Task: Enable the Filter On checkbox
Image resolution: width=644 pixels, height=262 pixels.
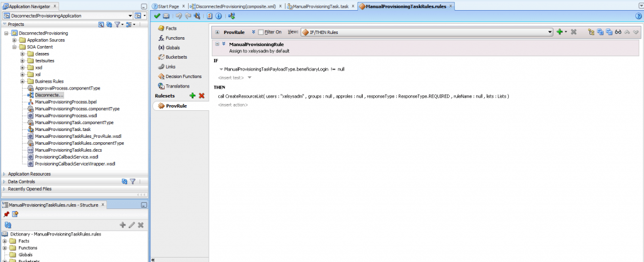Action: click(261, 31)
